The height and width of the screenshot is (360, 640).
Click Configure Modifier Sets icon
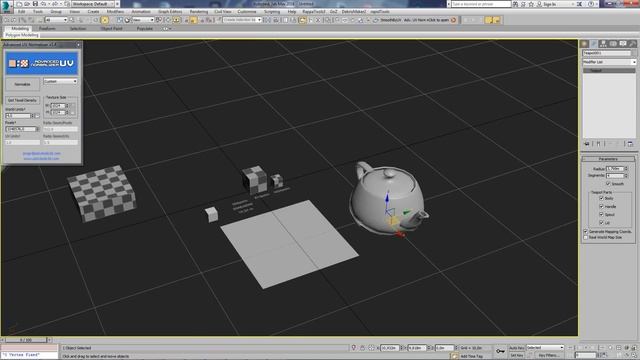pyautogui.click(x=630, y=144)
